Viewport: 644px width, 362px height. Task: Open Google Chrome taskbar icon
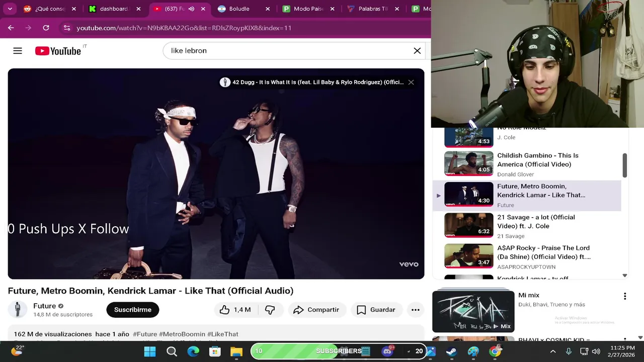tap(495, 351)
